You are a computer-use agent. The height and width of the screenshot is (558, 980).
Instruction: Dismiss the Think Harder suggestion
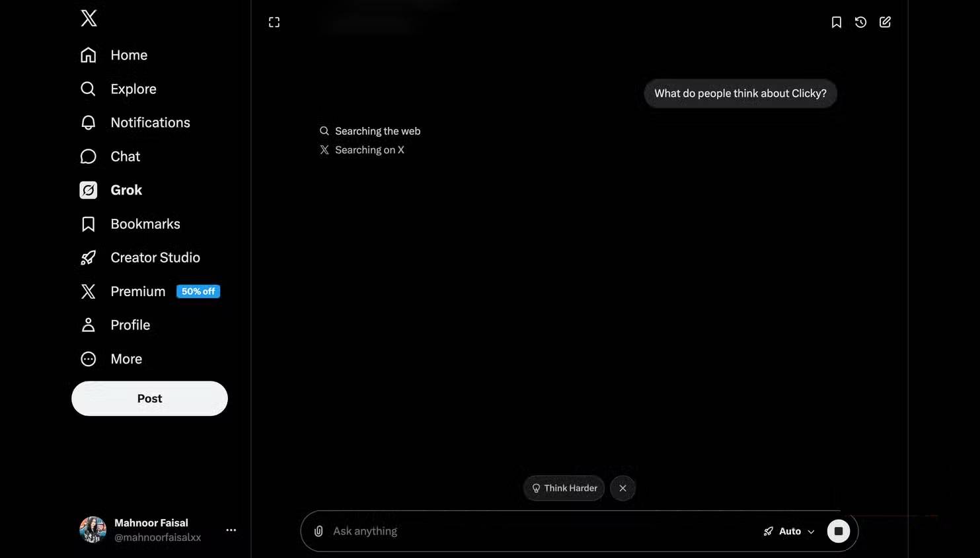coord(622,488)
